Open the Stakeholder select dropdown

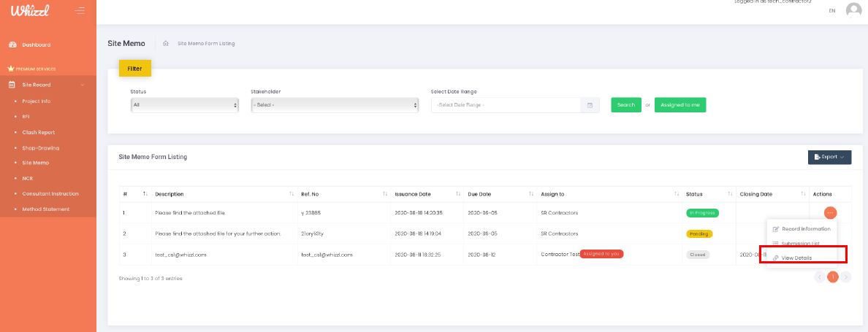coord(334,105)
